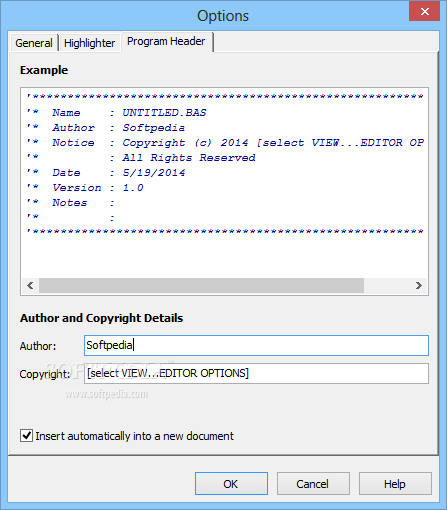Image resolution: width=447 pixels, height=510 pixels.
Task: Select the Program Header tab
Action: tap(166, 42)
